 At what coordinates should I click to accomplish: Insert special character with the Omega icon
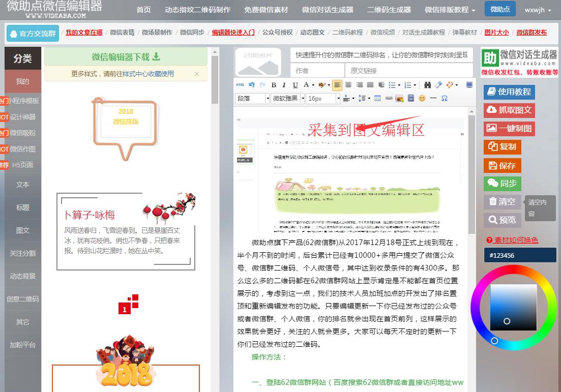pos(445,98)
